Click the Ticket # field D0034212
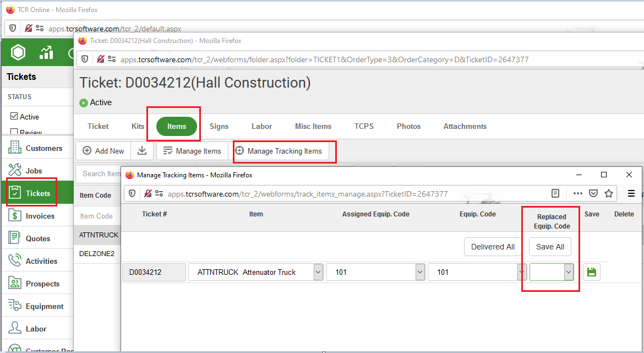The image size is (644, 353). tap(154, 272)
